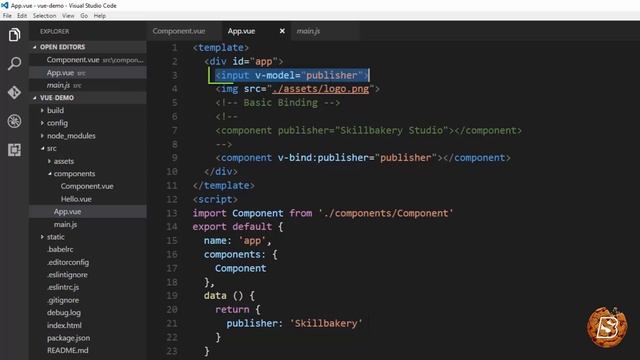640x360 pixels.
Task: Close the App.vue editor tab
Action: tap(282, 31)
